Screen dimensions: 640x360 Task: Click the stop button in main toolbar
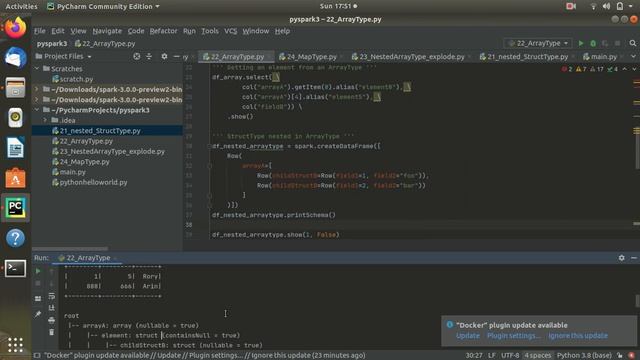618,43
